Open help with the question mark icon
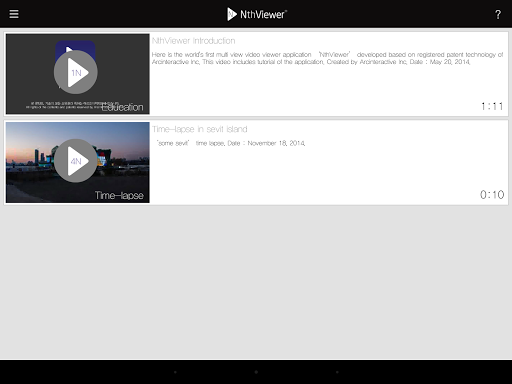The height and width of the screenshot is (384, 512). point(498,14)
